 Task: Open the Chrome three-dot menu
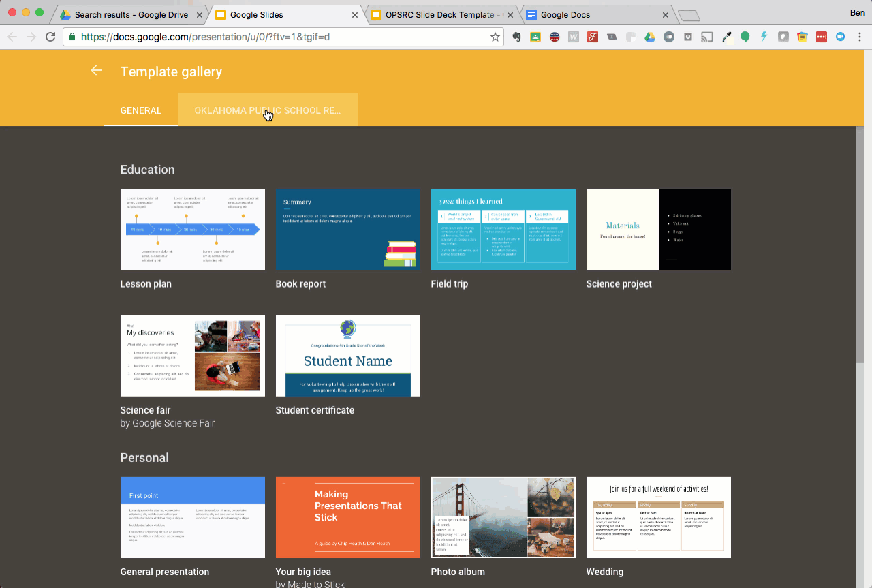(x=859, y=37)
